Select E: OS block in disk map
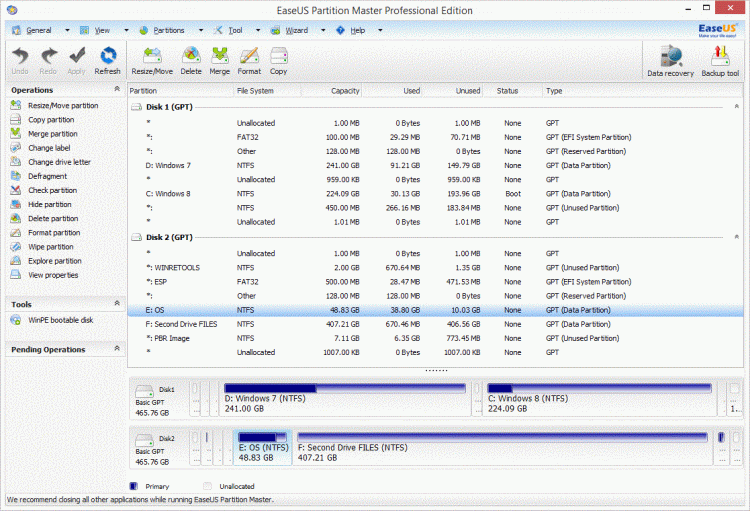 (x=263, y=447)
